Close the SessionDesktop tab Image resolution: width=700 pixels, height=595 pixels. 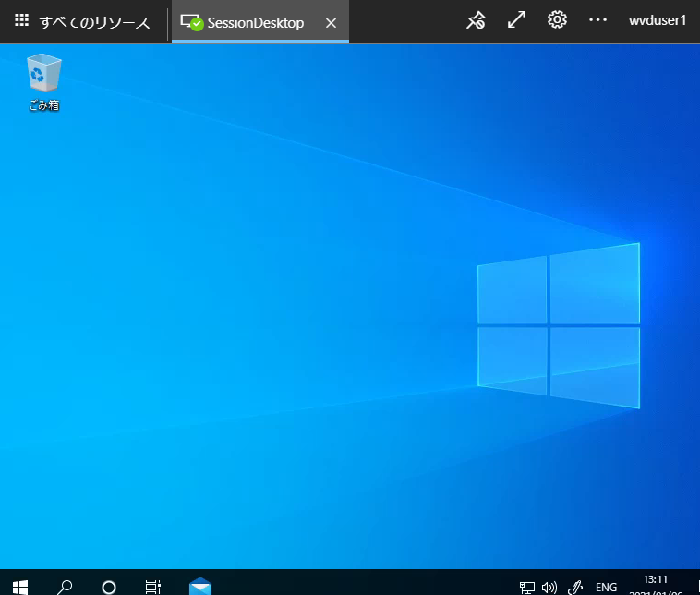[331, 23]
